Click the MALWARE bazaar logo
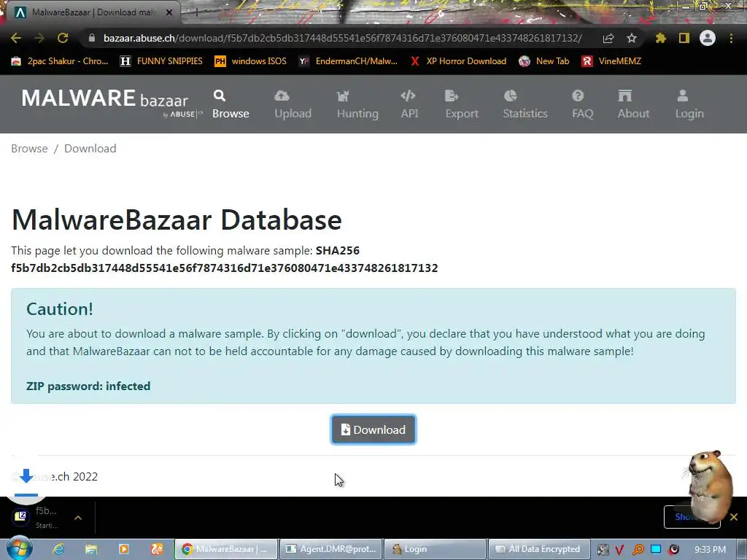The image size is (747, 560). click(112, 102)
